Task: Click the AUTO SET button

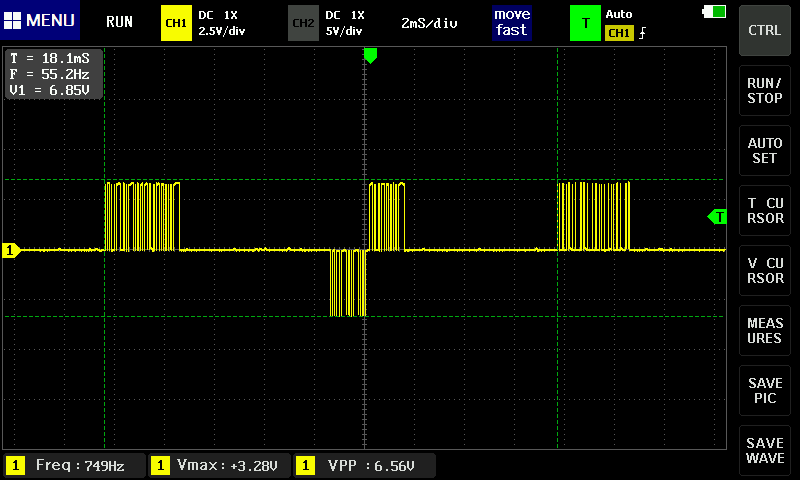Action: click(x=764, y=150)
